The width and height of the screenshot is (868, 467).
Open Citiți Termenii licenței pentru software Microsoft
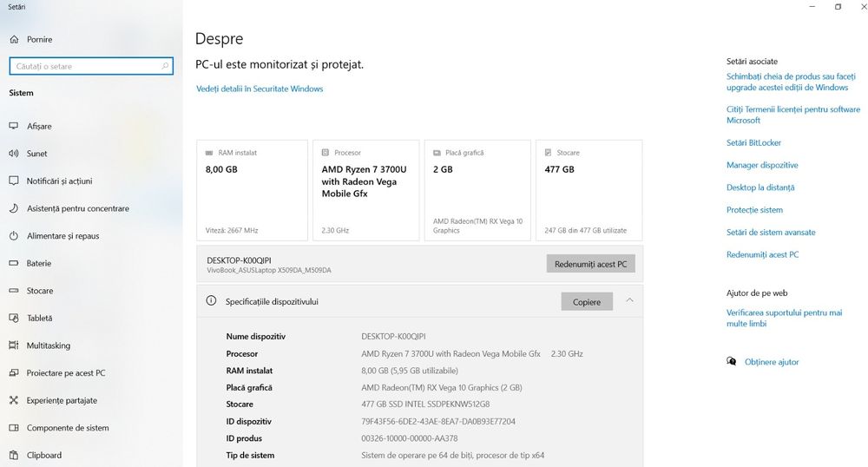793,115
